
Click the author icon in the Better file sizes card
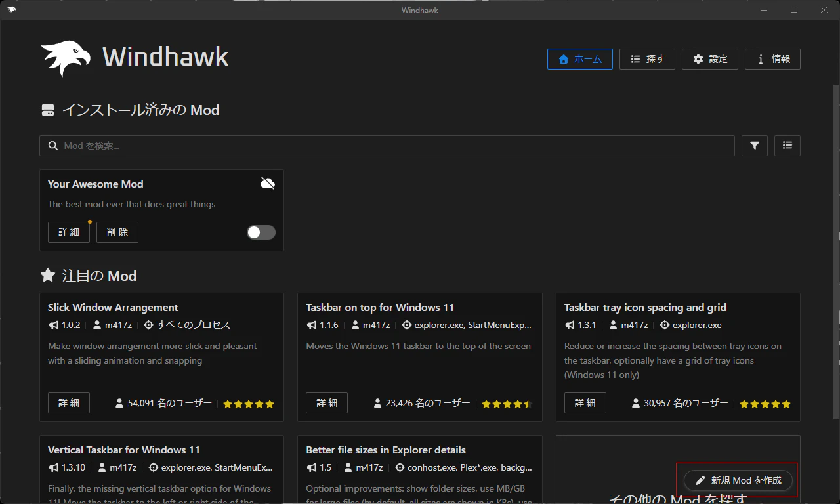click(349, 467)
